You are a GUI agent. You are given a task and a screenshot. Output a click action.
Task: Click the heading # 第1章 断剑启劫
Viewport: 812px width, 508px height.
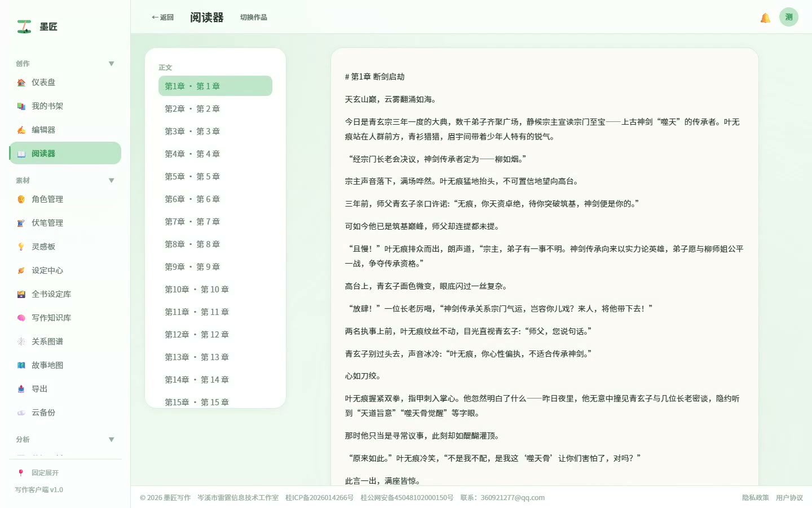coord(374,77)
